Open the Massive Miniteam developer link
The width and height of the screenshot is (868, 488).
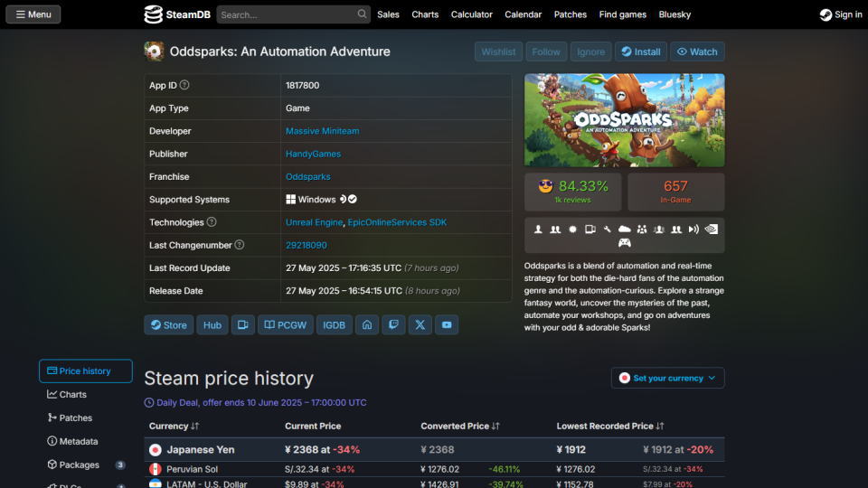322,131
